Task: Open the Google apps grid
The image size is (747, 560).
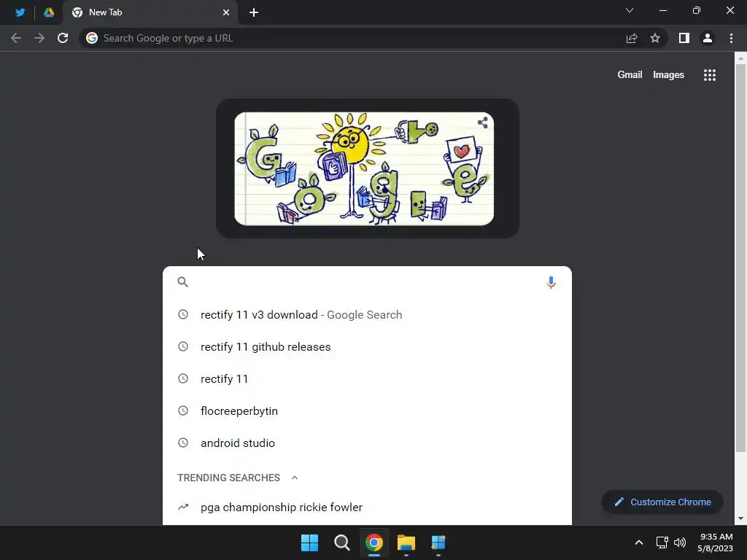Action: click(710, 75)
